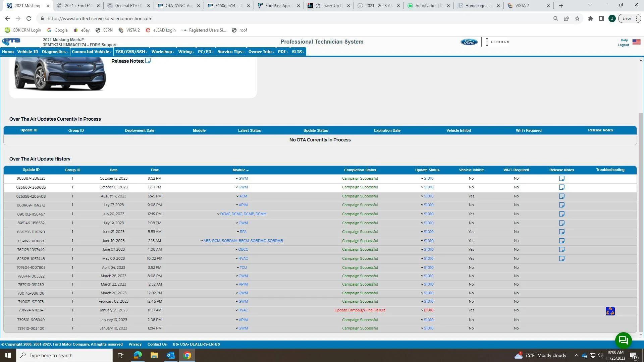Click the Ford oval logo
Viewport: 644px width, 362px height.
(469, 42)
